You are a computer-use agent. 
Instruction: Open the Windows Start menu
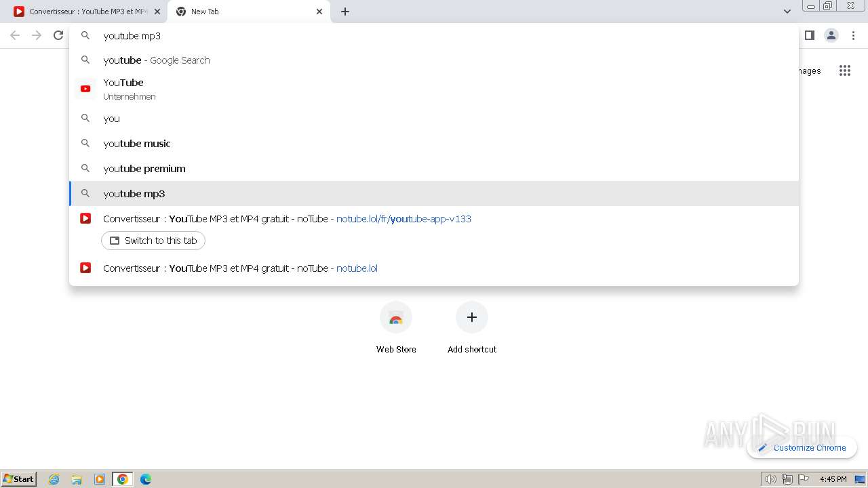click(19, 479)
